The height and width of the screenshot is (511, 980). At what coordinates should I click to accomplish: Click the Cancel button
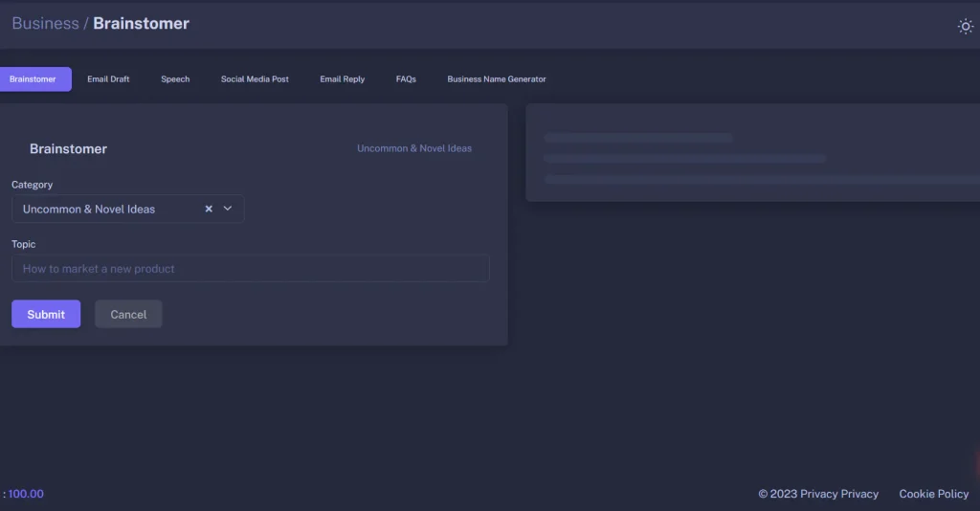128,314
